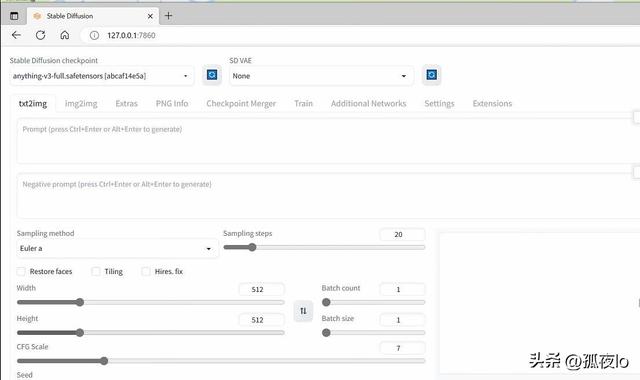Open the Sampling method dropdown
The height and width of the screenshot is (380, 640).
click(x=117, y=249)
